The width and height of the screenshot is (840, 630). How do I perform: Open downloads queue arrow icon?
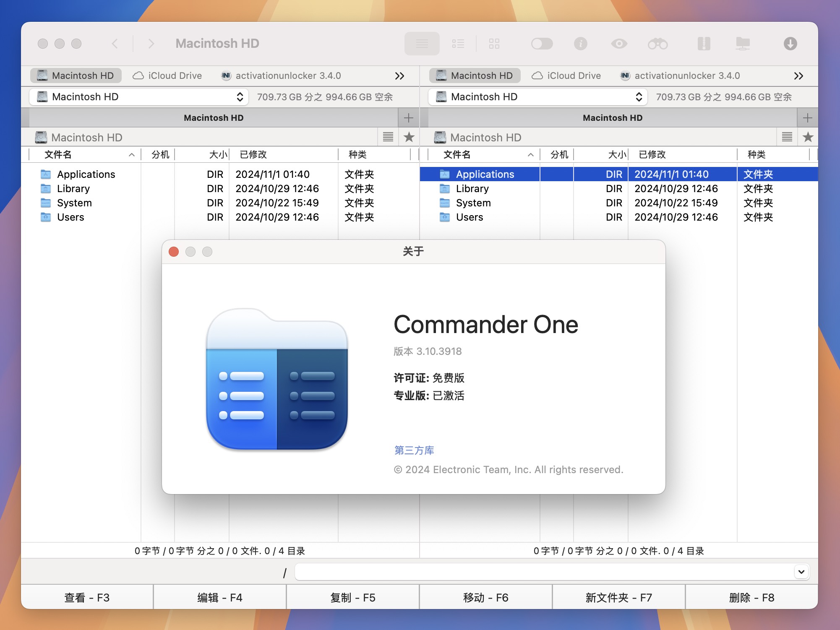tap(790, 44)
